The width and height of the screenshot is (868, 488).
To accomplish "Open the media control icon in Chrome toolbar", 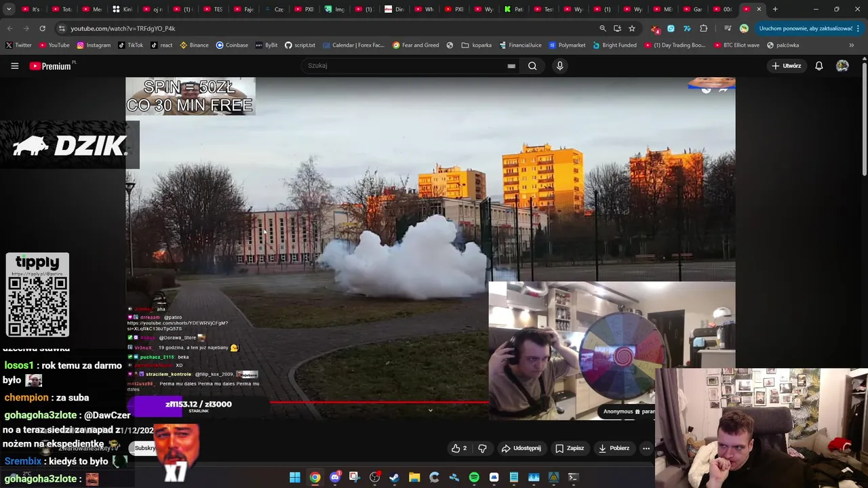I will [x=728, y=28].
